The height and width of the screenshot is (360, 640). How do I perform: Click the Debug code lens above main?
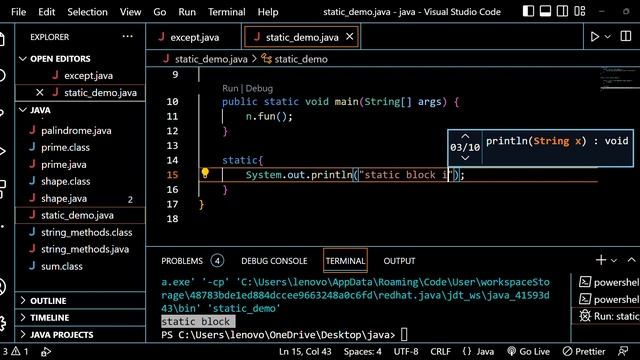pos(259,88)
